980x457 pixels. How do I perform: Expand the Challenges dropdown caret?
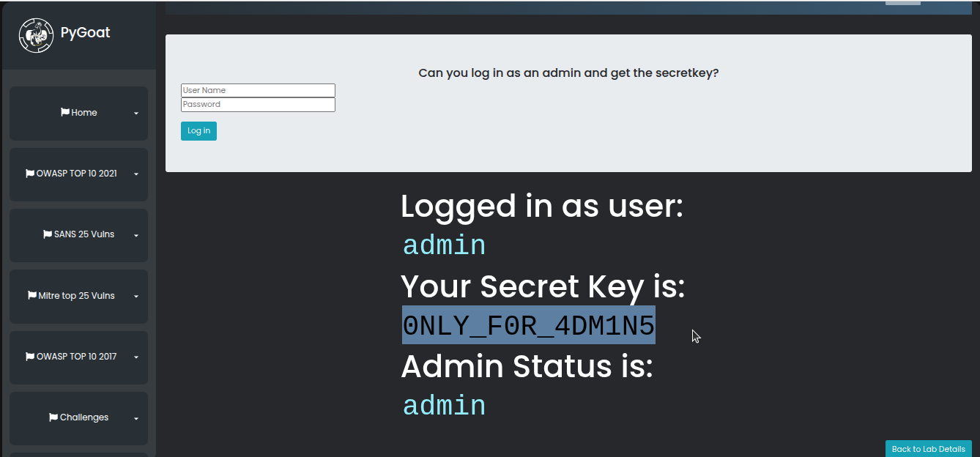pos(136,418)
